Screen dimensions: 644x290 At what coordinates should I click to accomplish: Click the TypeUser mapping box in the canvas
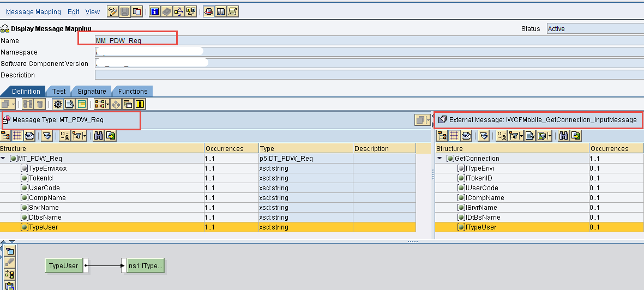pyautogui.click(x=63, y=266)
